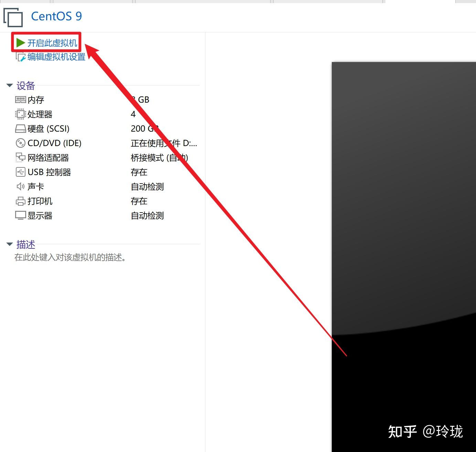Click the 声卡 sound card icon

pos(21,186)
